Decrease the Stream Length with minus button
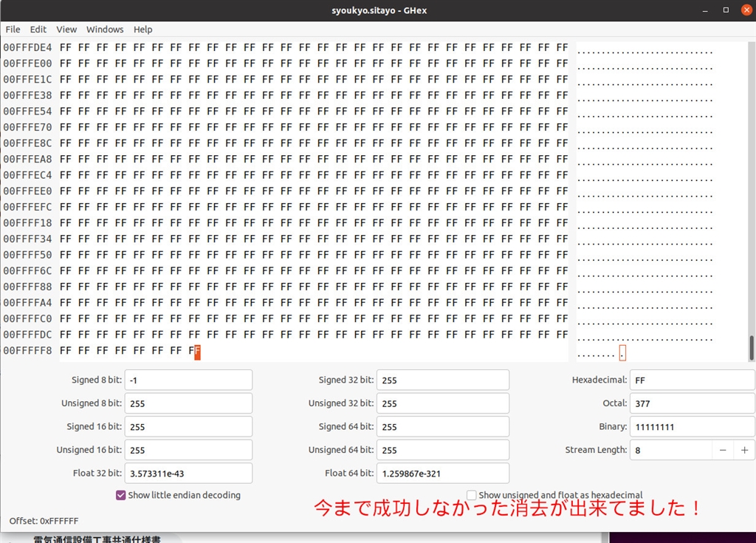Screen dimensions: 756x543 click(723, 450)
